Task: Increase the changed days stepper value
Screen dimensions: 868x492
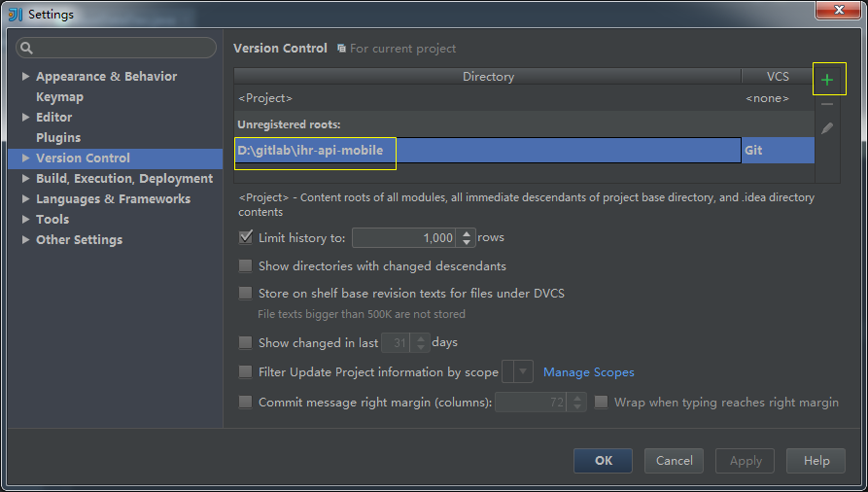Action: [421, 338]
